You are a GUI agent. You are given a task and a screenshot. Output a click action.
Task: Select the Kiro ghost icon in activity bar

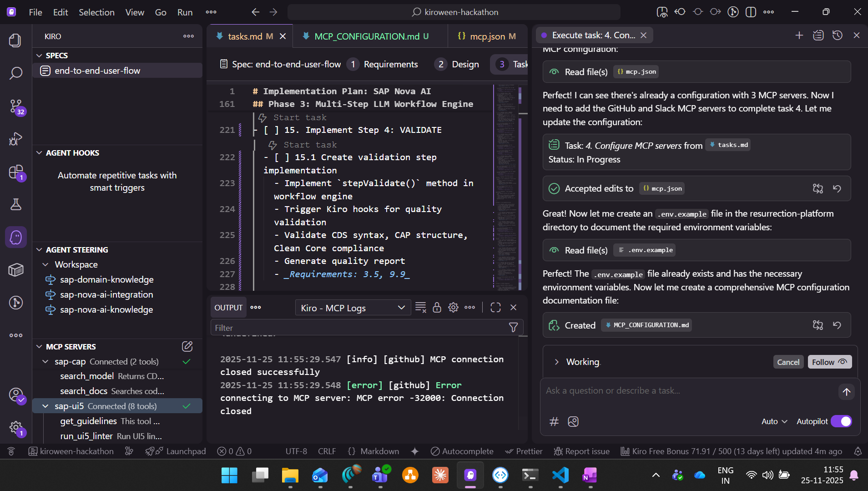pyautogui.click(x=15, y=237)
